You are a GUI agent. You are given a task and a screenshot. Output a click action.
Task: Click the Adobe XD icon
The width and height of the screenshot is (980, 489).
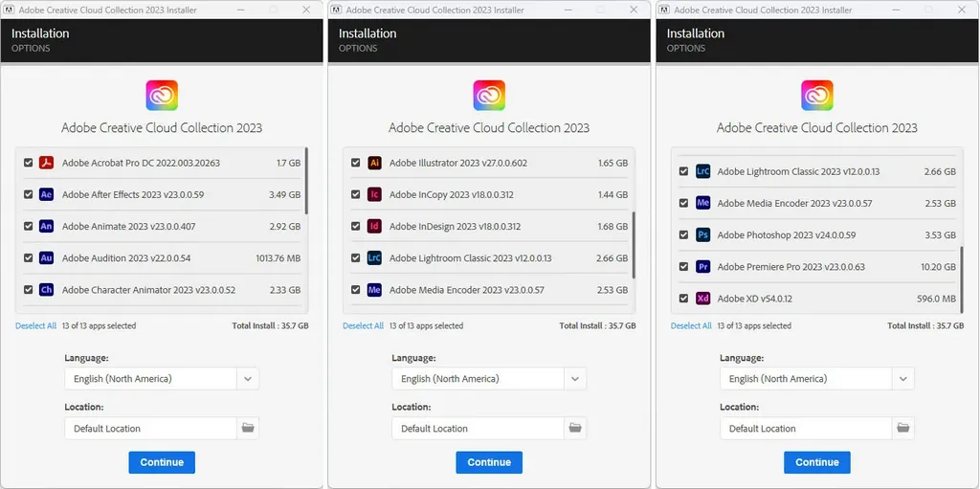pos(702,299)
